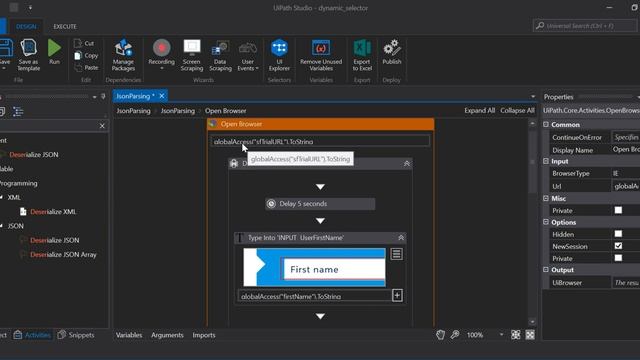Open the Variables panel

tap(129, 335)
